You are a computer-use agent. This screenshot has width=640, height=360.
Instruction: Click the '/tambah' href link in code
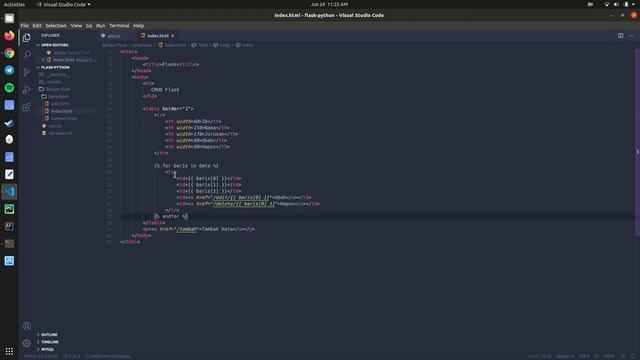[x=187, y=229]
